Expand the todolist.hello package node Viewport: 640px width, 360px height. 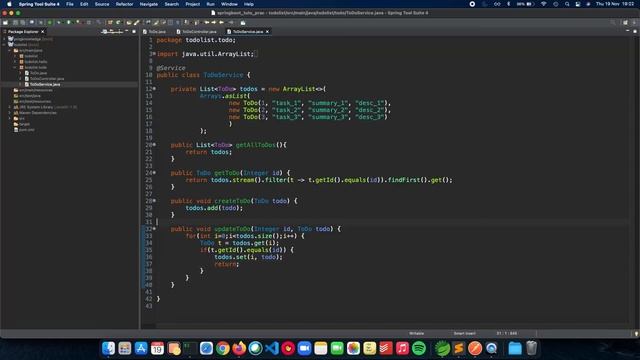(15, 62)
